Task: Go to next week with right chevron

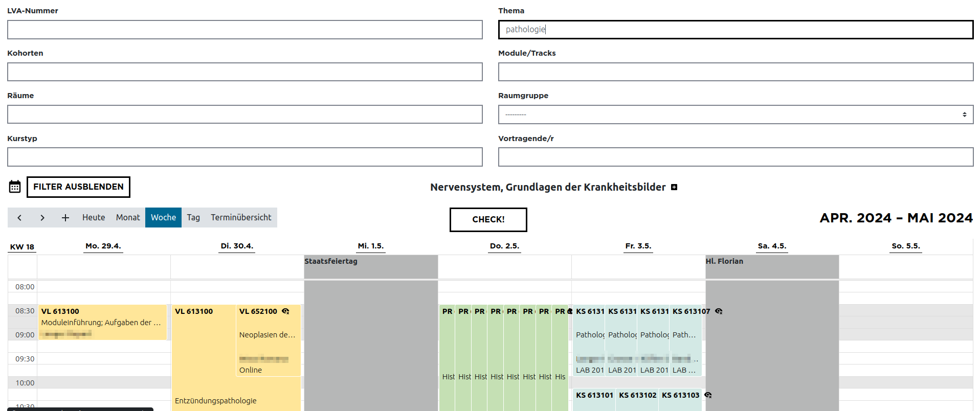Action: [x=42, y=218]
